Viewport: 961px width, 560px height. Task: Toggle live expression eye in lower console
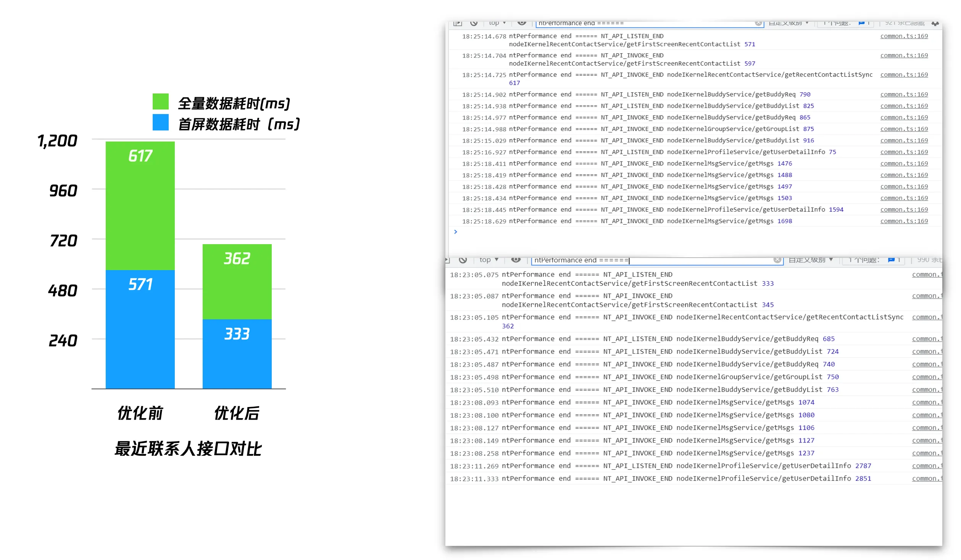[x=516, y=260]
